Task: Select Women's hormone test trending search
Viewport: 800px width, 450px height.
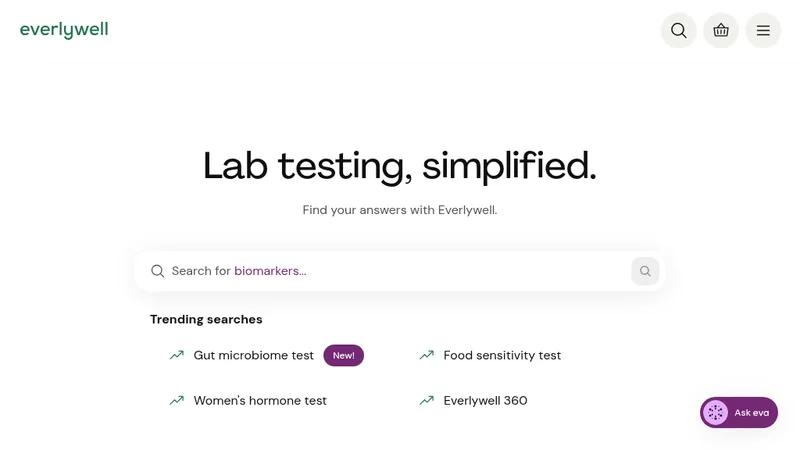Action: (x=260, y=401)
